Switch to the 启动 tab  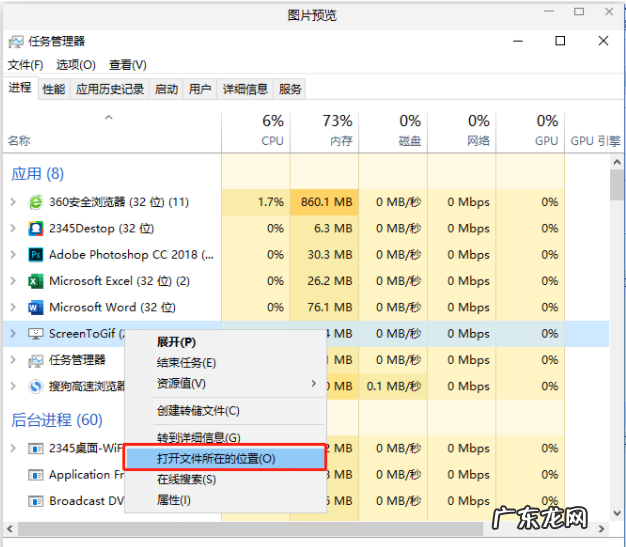[x=166, y=89]
